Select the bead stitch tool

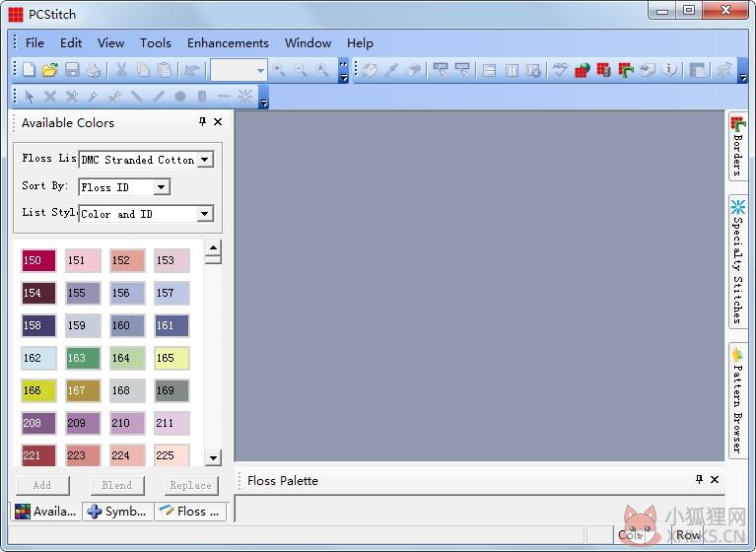[202, 97]
